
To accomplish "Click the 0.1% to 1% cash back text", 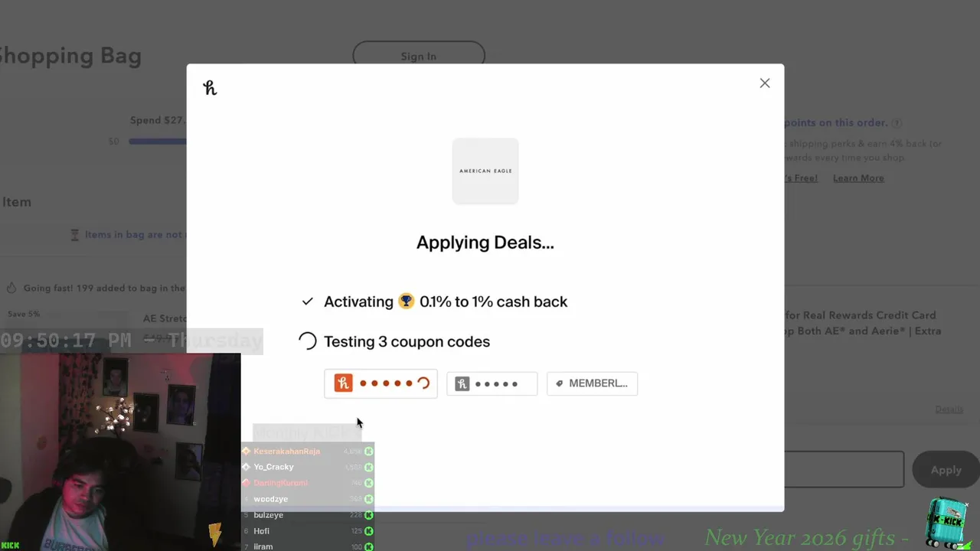I will click(493, 302).
